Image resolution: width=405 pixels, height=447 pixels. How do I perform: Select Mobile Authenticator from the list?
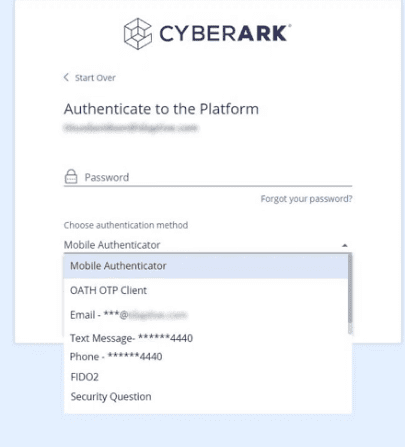tap(206, 266)
